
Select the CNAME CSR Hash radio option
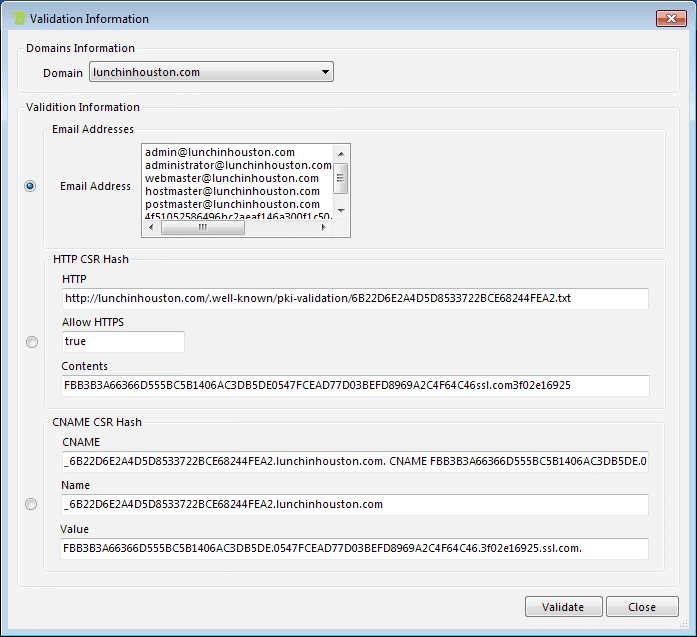(32, 504)
